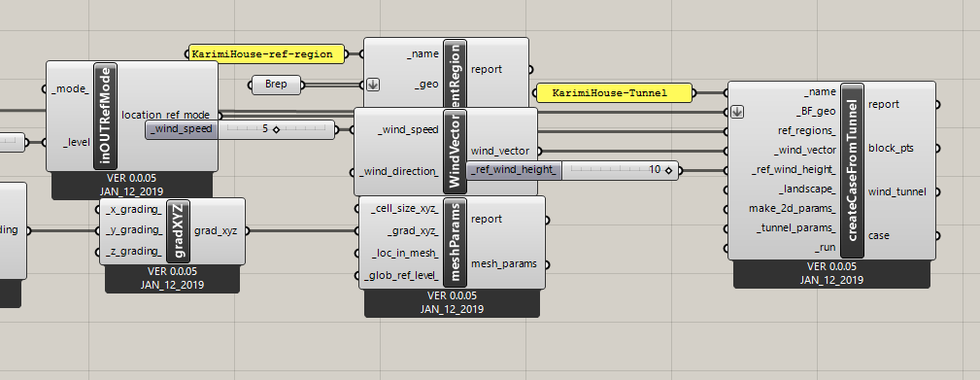Click the report output of meshParams

pyautogui.click(x=487, y=220)
